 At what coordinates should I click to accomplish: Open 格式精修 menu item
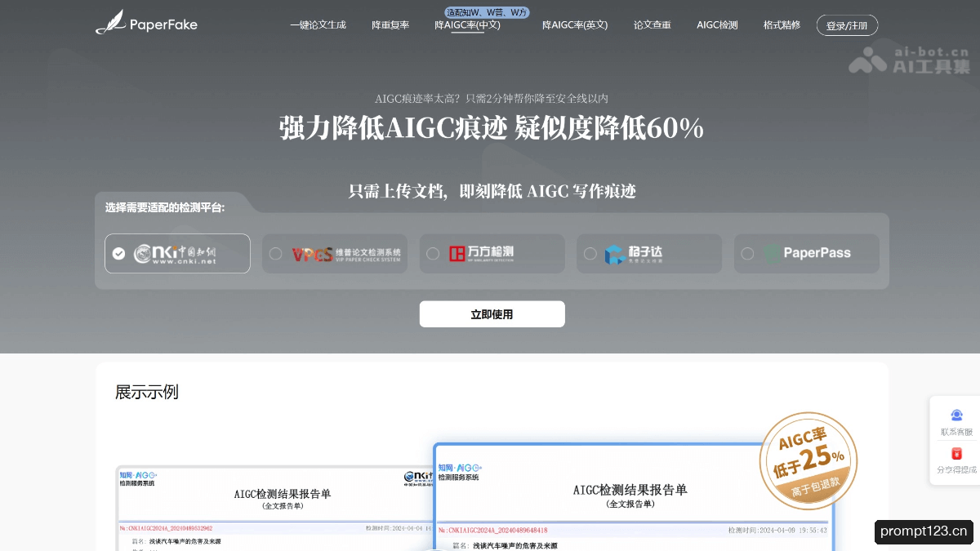(782, 25)
